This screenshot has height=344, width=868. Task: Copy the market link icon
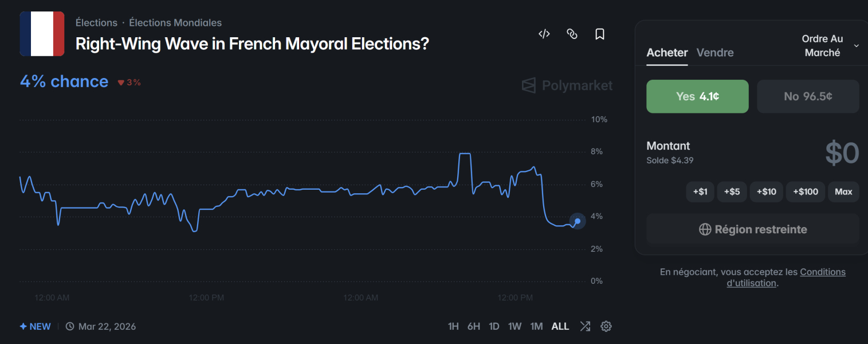tap(572, 34)
